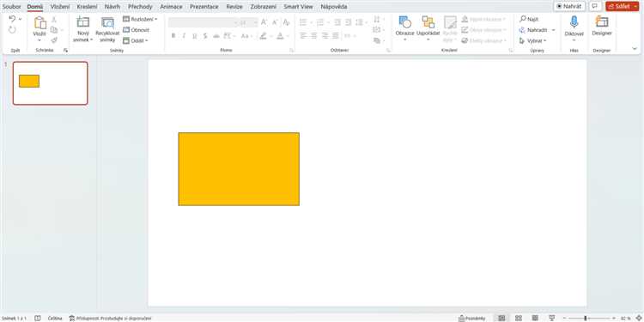Screen dimensions: 644x322
Task: Switch to the Návrh tab
Action: pos(112,7)
